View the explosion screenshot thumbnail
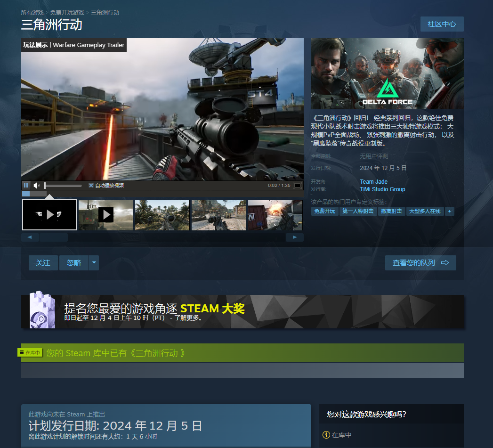 (x=275, y=215)
